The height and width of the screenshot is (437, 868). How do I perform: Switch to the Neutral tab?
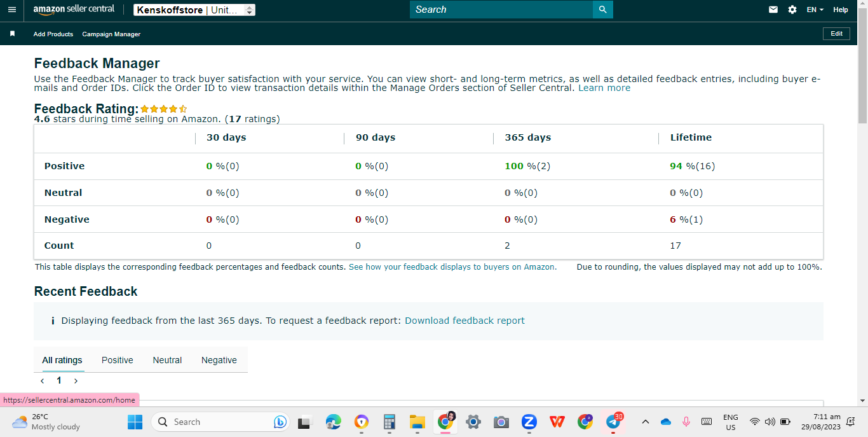click(x=167, y=360)
